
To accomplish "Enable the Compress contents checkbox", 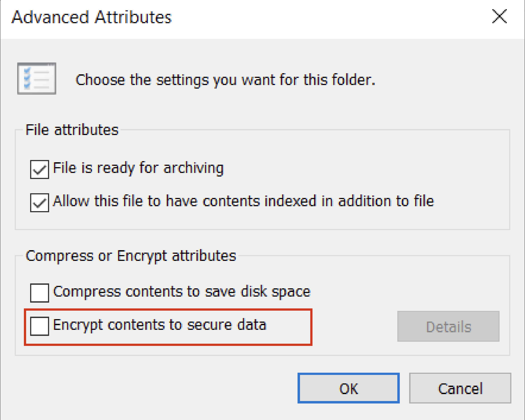I will click(40, 293).
